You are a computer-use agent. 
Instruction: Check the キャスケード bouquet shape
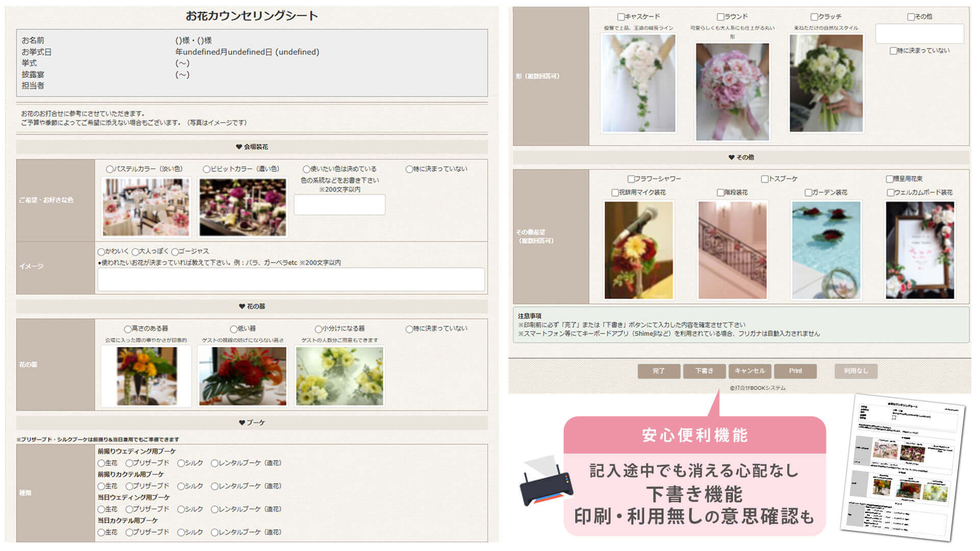[621, 17]
